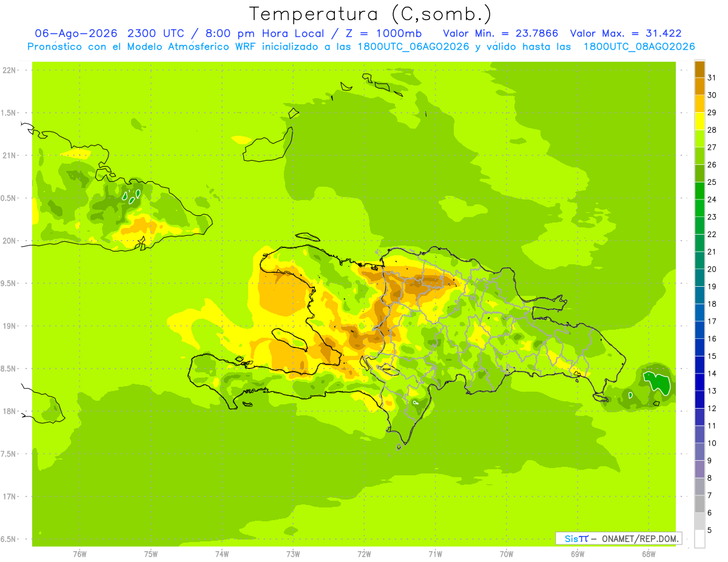Click the yellow swatch between 28 and 29
728x562 pixels.
click(699, 121)
